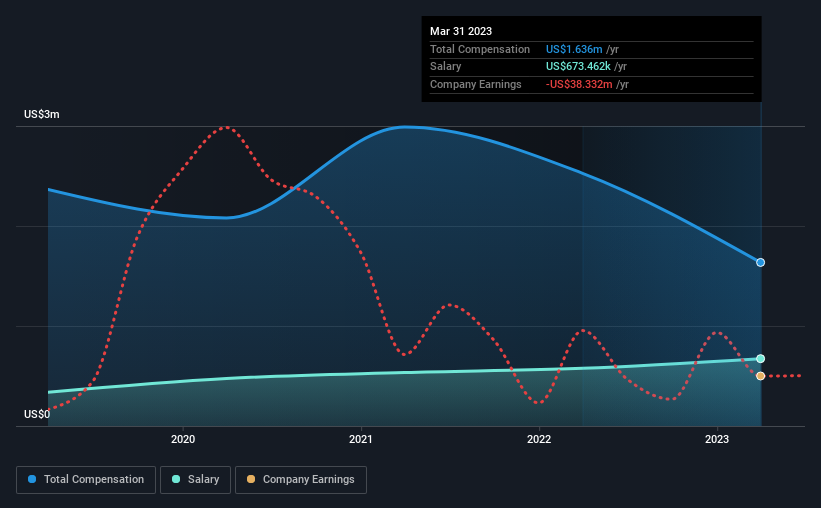Viewport: 821px width, 508px height.
Task: Toggle the Total Compensation legend button
Action: tap(86, 480)
